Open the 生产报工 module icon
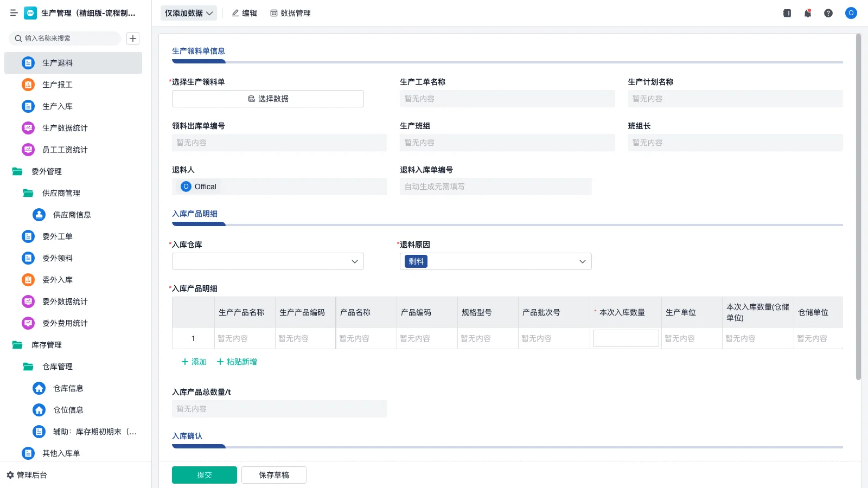 pyautogui.click(x=28, y=85)
